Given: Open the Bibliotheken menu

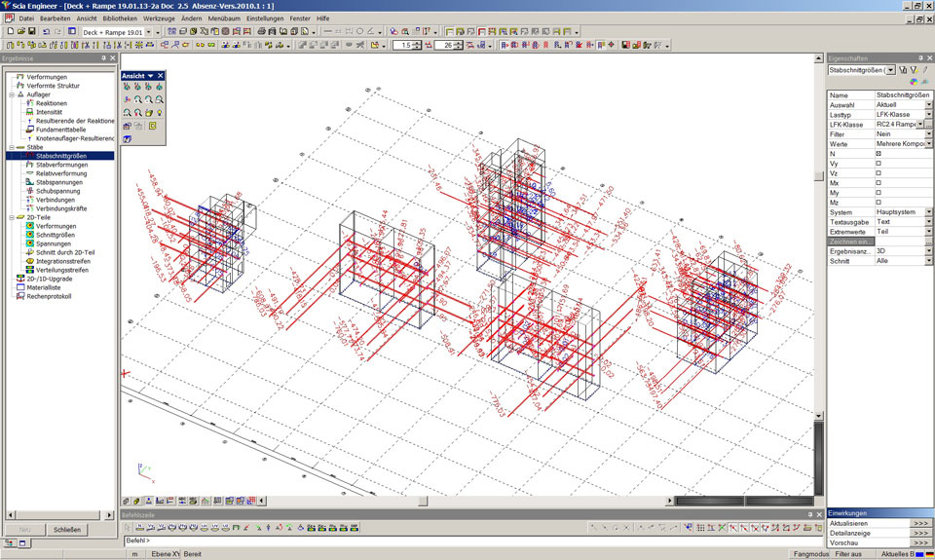Looking at the screenshot, I should 120,19.
